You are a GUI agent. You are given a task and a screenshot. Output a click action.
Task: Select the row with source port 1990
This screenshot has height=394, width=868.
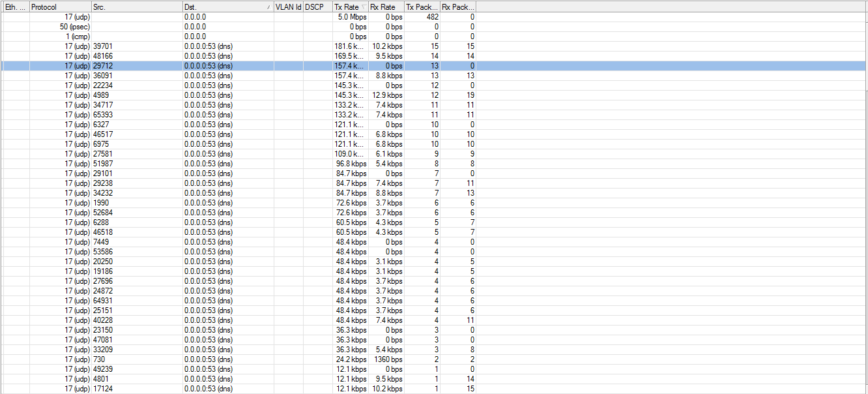(x=434, y=203)
